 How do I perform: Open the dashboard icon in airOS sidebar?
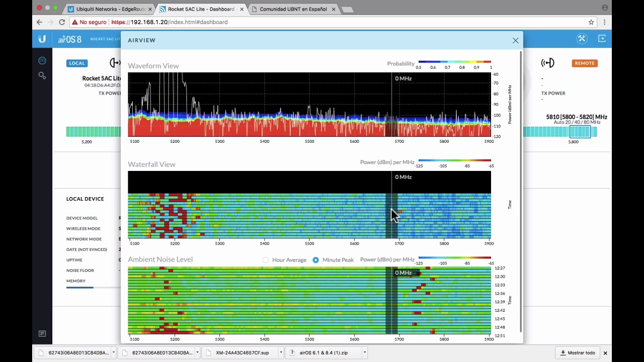pos(42,61)
